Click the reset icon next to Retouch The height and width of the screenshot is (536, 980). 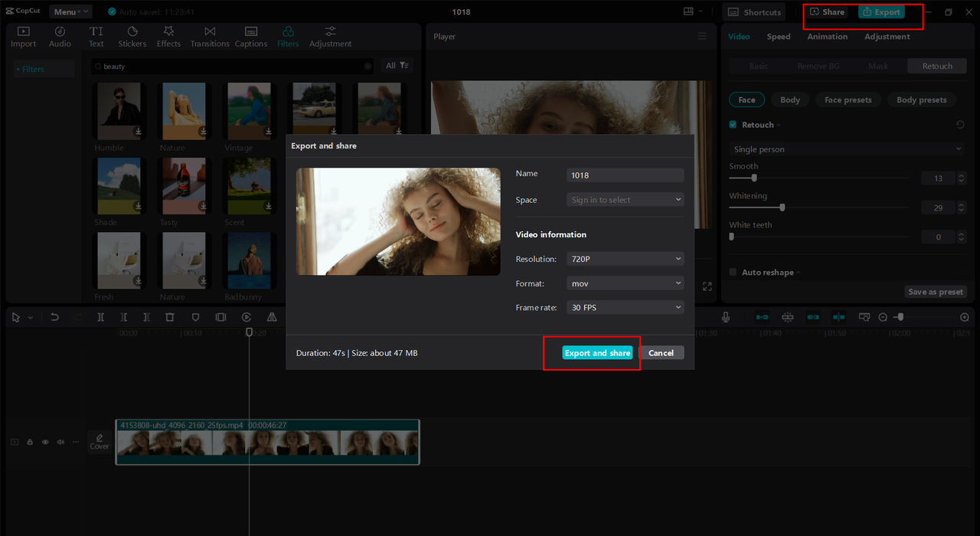(x=960, y=125)
